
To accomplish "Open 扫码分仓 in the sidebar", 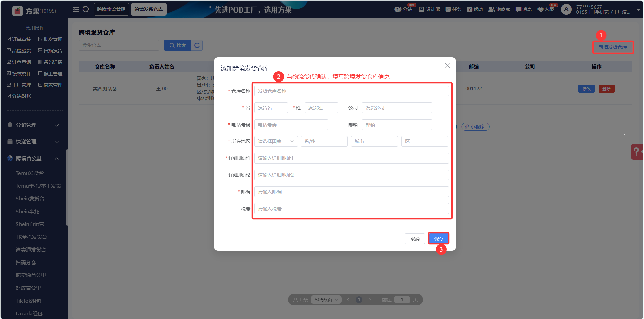I will pos(26,263).
